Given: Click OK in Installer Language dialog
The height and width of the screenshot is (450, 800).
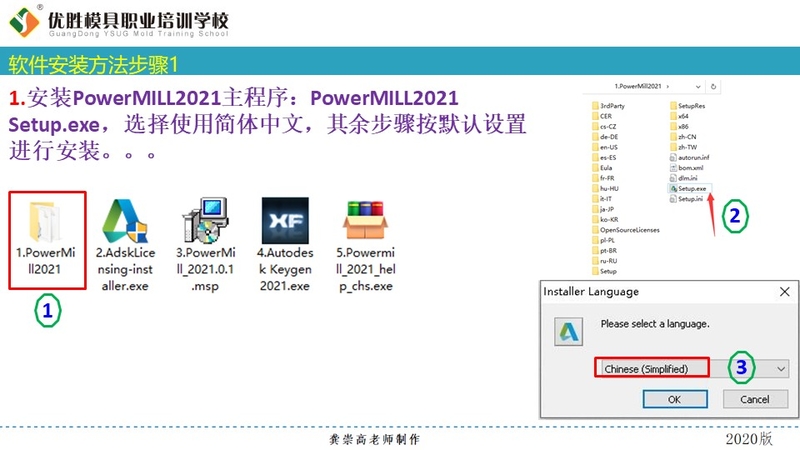Looking at the screenshot, I should (674, 399).
